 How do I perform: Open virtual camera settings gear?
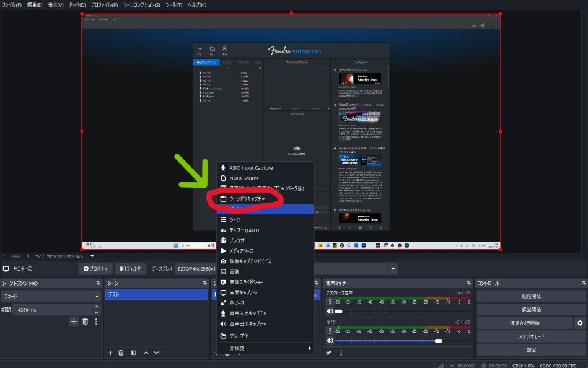click(x=580, y=323)
